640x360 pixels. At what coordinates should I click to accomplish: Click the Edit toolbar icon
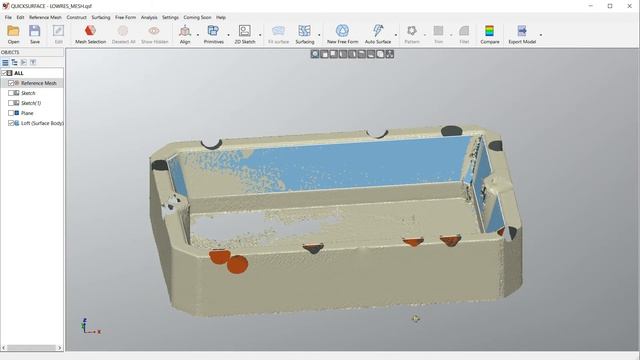[58, 31]
